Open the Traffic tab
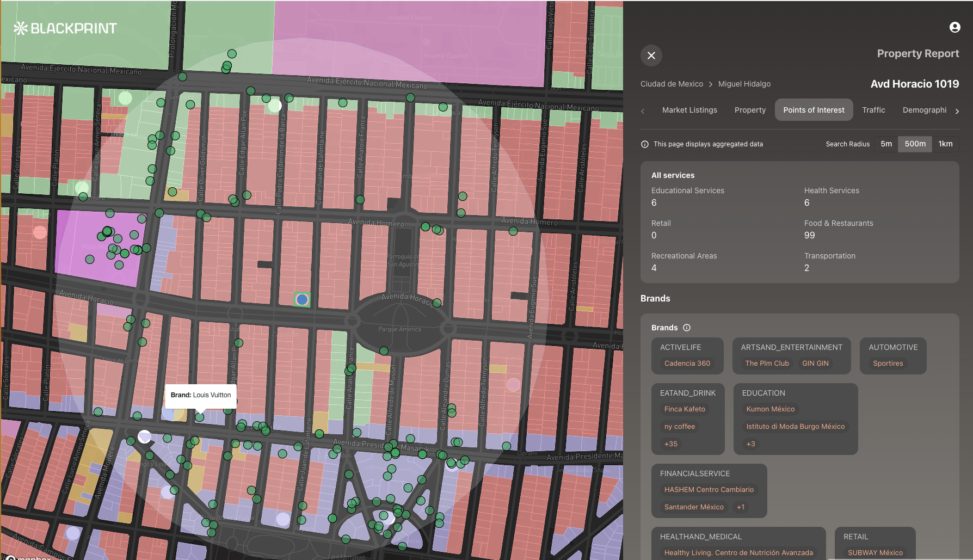Image resolution: width=973 pixels, height=560 pixels. point(873,110)
